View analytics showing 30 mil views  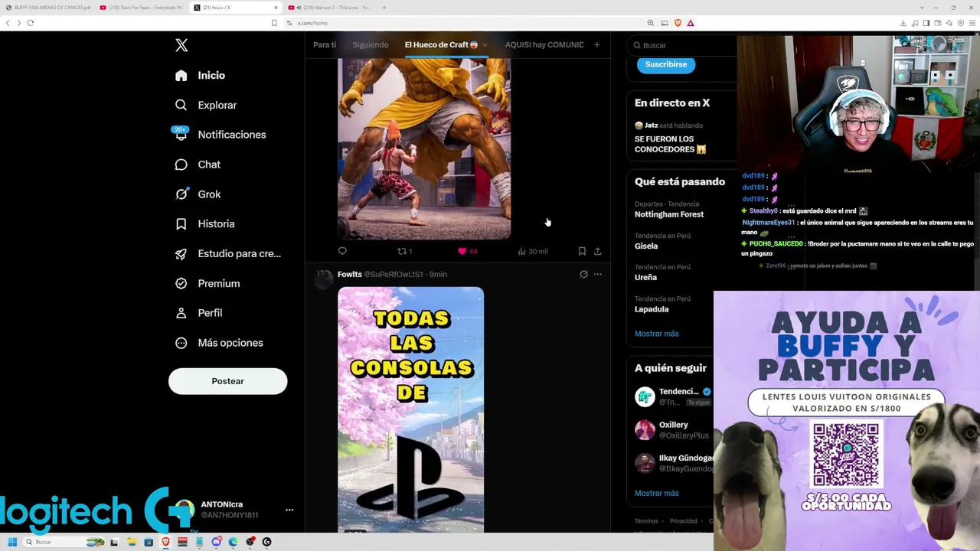click(x=532, y=251)
